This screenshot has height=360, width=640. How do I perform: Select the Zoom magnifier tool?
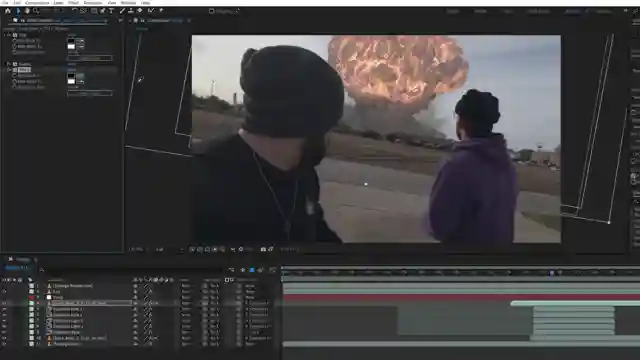36,11
